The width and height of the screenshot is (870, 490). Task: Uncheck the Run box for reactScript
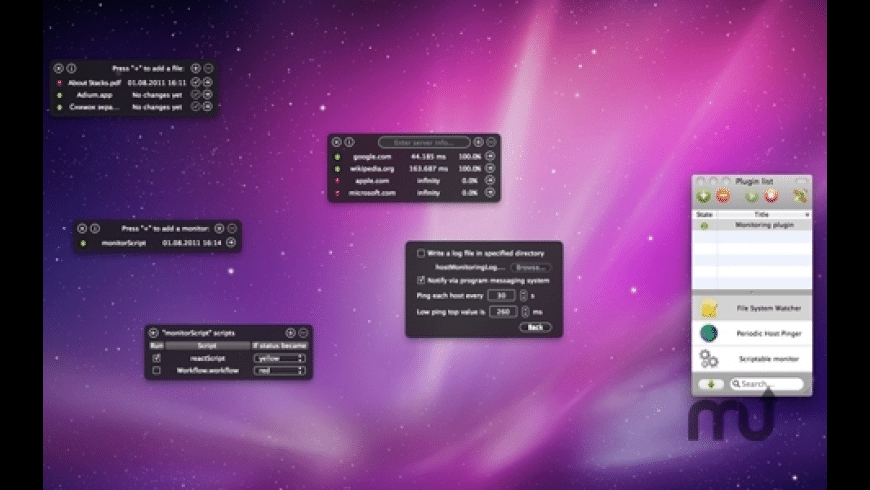pyautogui.click(x=156, y=358)
